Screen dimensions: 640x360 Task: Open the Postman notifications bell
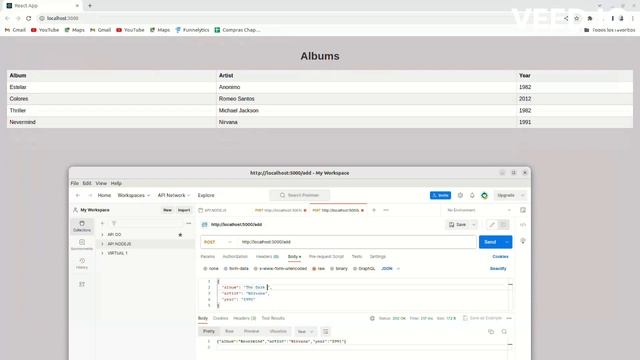472,195
